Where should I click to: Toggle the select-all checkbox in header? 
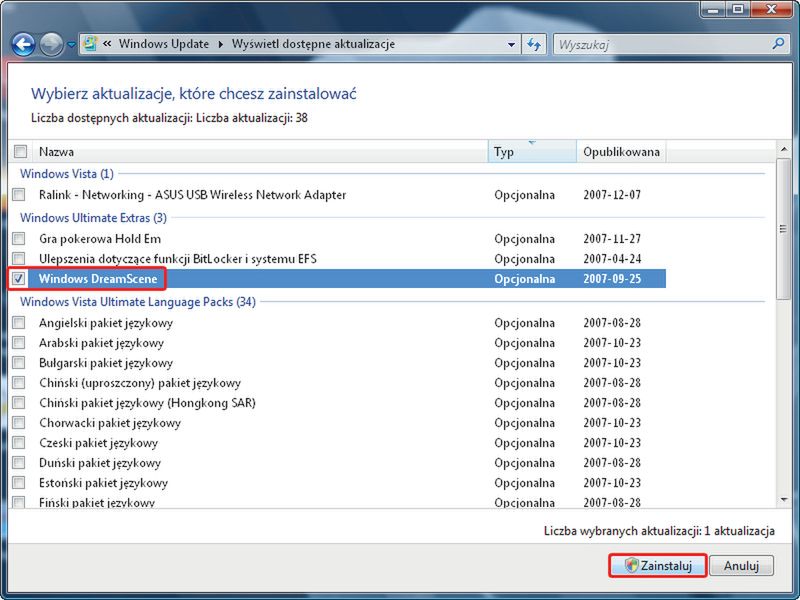click(x=20, y=152)
